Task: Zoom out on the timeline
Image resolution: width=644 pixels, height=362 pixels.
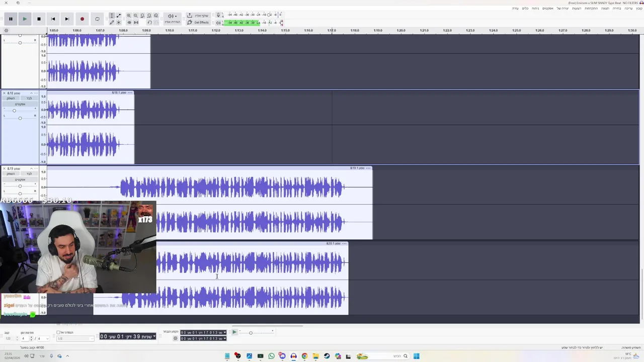Action: coord(135,16)
